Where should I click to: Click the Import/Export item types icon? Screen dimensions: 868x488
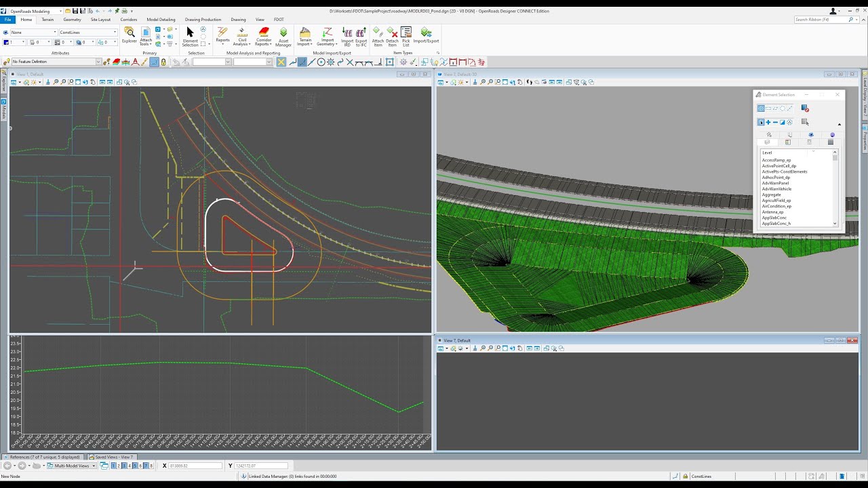(426, 35)
